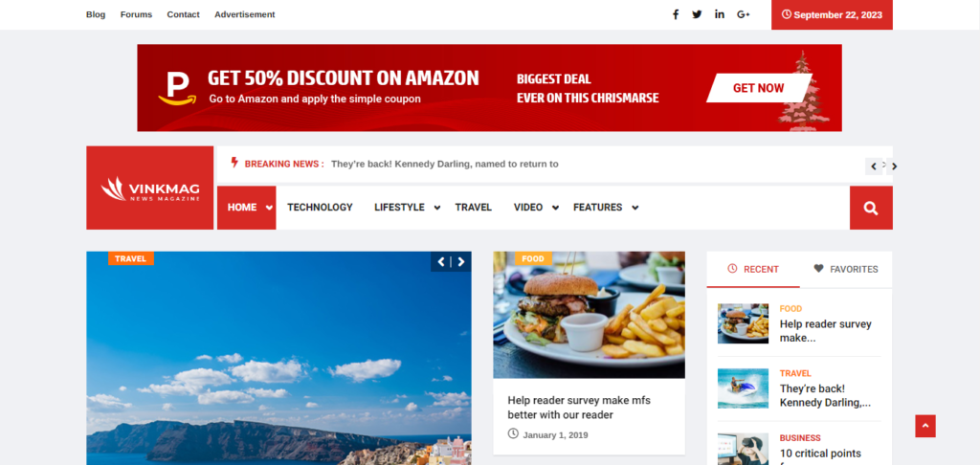Expand the Video menu dropdown
Viewport: 980px width, 465px height.
(555, 209)
